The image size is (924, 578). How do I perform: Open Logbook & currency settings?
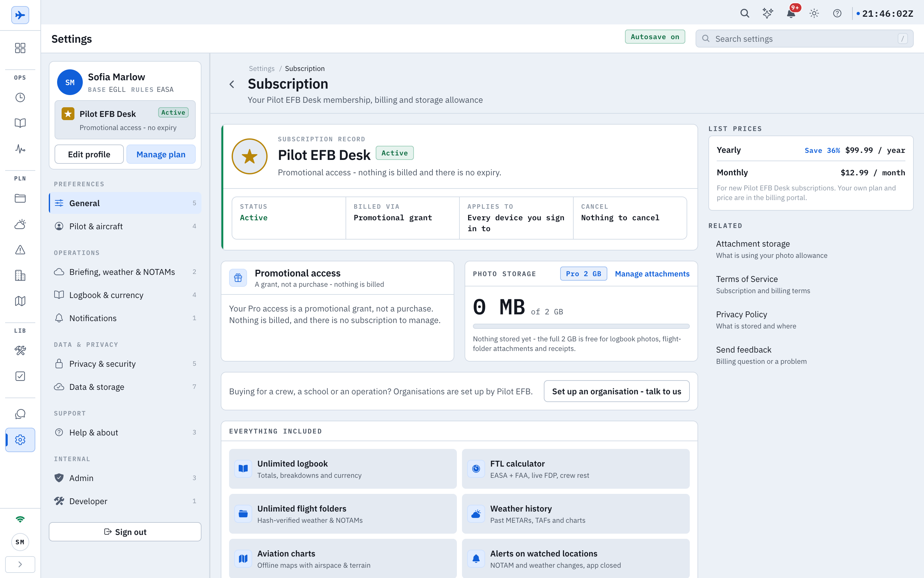point(125,295)
